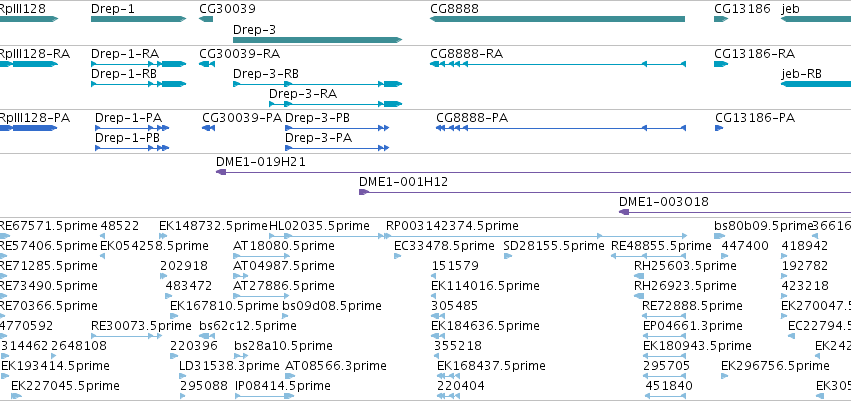Select the CG30039 gene label

[227, 9]
